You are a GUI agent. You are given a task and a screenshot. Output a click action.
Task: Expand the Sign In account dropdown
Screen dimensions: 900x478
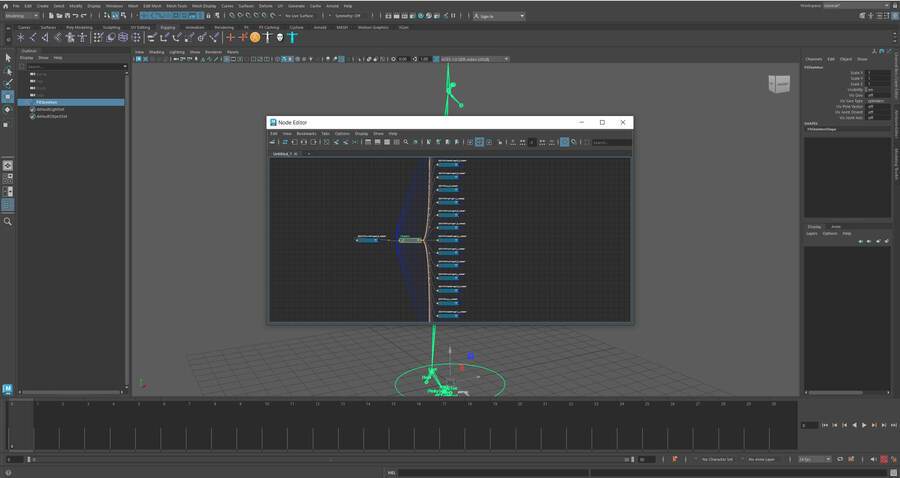pyautogui.click(x=500, y=16)
